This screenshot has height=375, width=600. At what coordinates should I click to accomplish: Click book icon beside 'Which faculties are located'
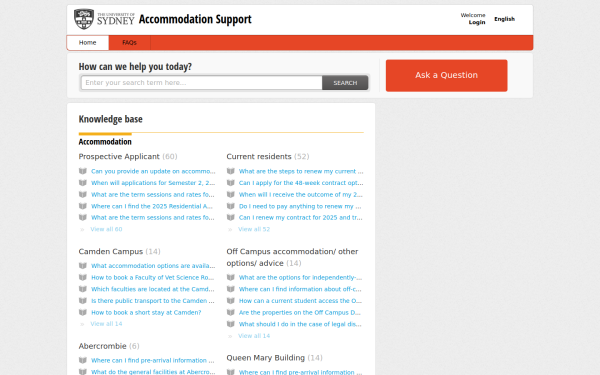click(x=83, y=289)
